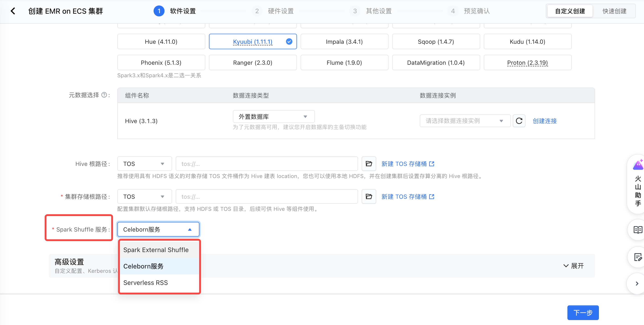The image size is (644, 325).
Task: Open the 外置数据库 connection type dropdown
Action: [x=274, y=116]
